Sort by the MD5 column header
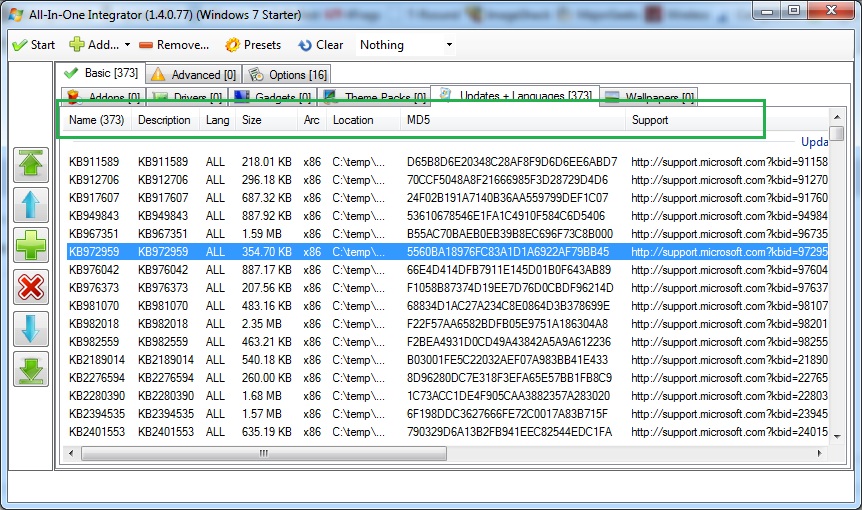 (x=418, y=120)
